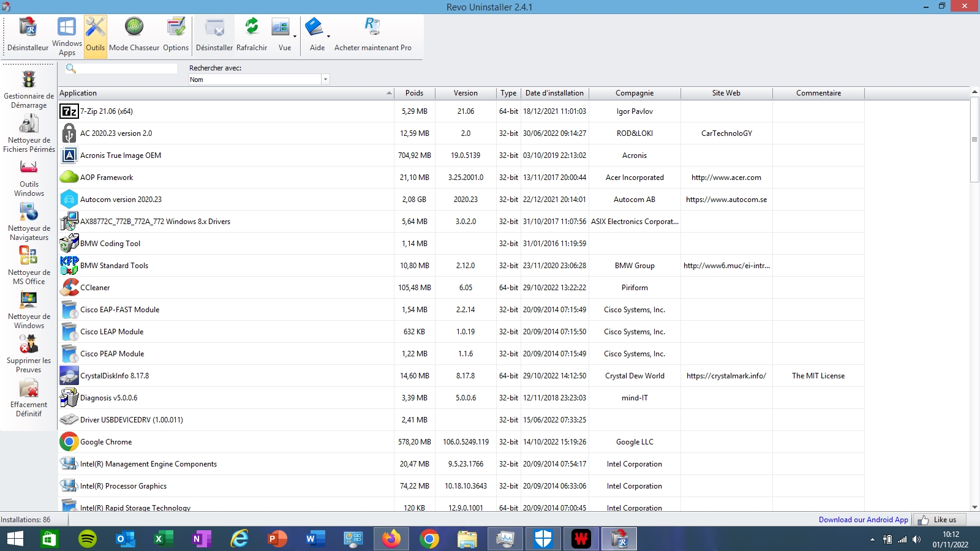Click http://www.acer.com website cell

(x=726, y=178)
